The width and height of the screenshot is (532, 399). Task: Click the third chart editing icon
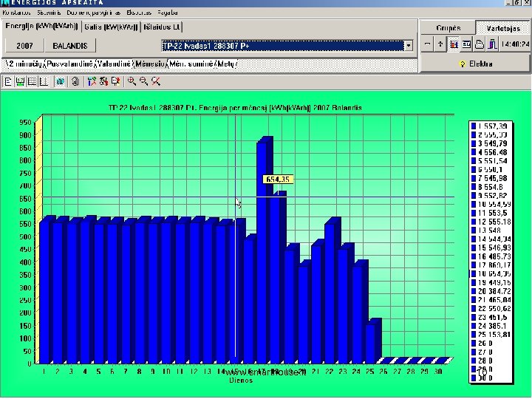(115, 81)
